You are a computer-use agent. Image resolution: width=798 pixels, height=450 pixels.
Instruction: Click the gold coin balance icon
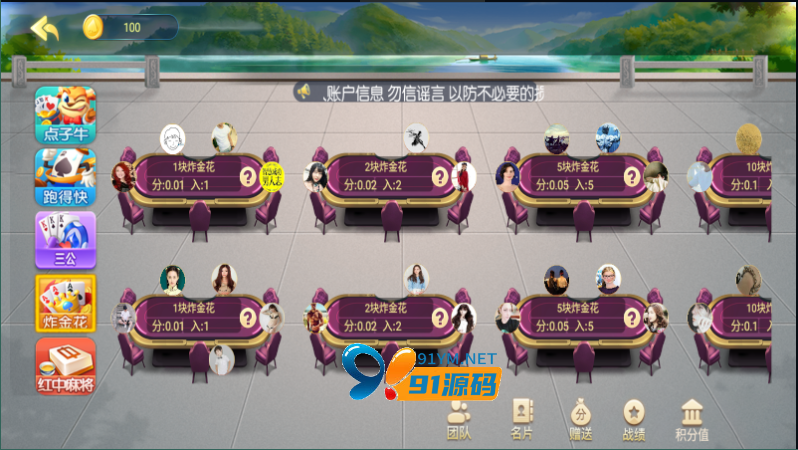pyautogui.click(x=93, y=27)
